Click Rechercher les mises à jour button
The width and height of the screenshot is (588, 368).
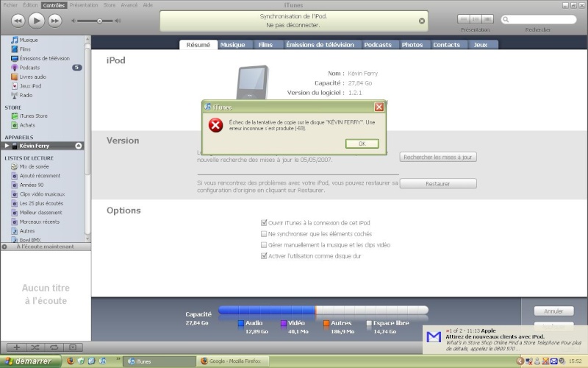click(x=438, y=157)
